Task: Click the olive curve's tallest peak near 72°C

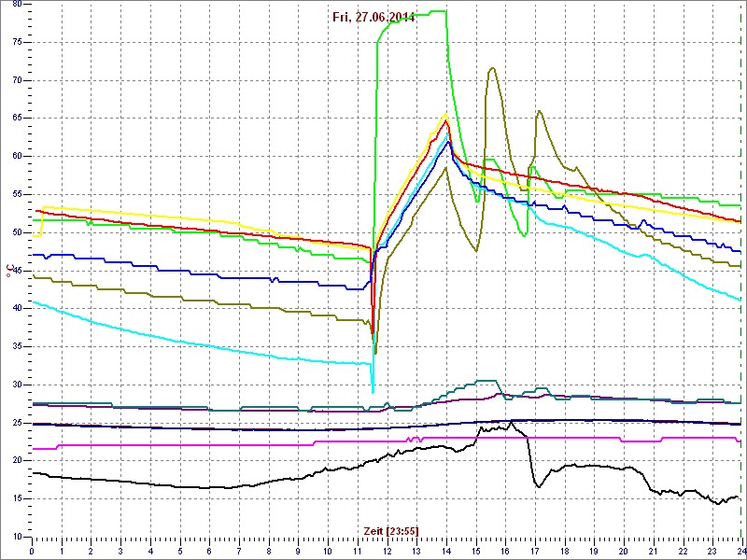Action: click(x=492, y=68)
